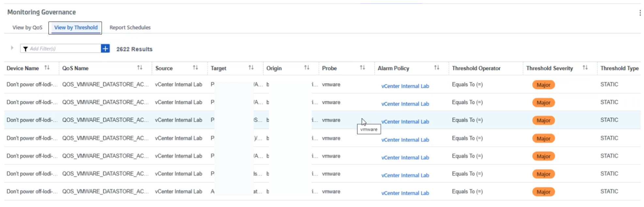Screen dimensions: 644x207
Task: Select the highlighted third row's device name
Action: tap(32, 120)
